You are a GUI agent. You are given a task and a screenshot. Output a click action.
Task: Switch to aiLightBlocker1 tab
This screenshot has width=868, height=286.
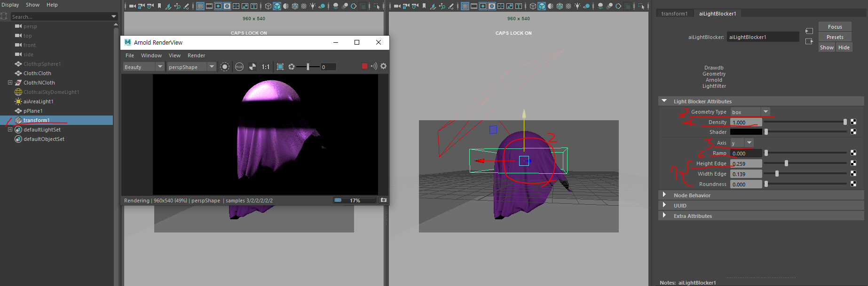coord(718,14)
